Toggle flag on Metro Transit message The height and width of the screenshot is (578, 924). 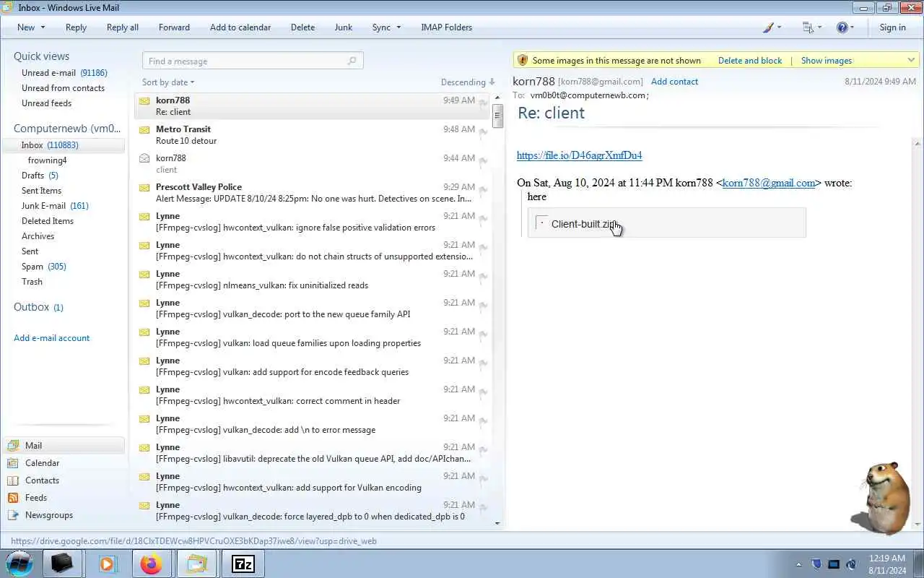[x=483, y=132]
